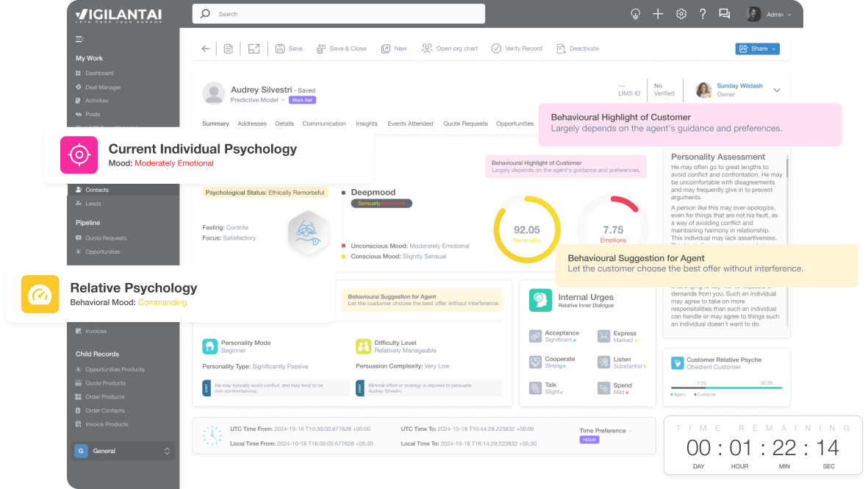Click the Search field

click(x=339, y=14)
